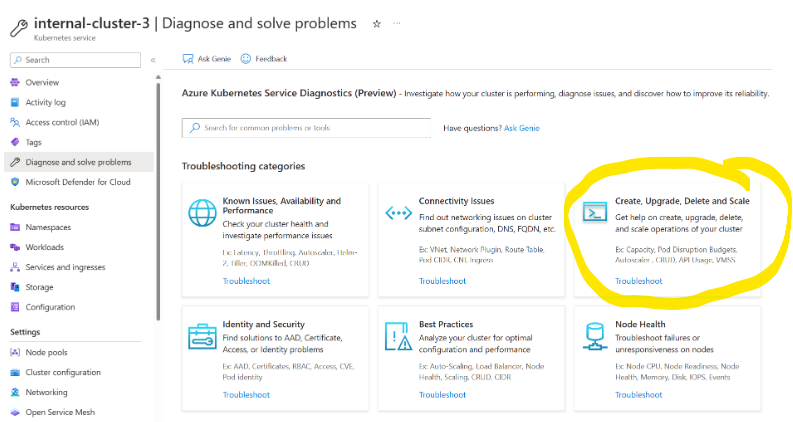This screenshot has height=422, width=793.
Task: Click the Best Practices card title
Action: 446,324
